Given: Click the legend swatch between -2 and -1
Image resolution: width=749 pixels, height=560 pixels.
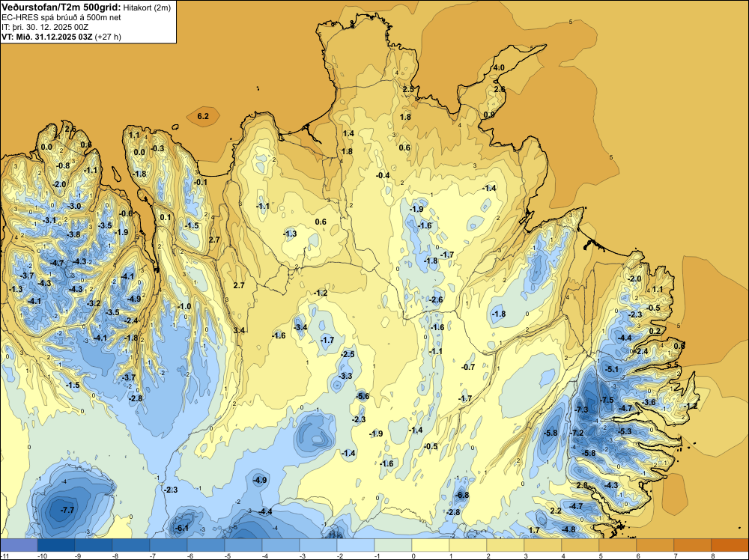Looking at the screenshot, I should (x=356, y=545).
